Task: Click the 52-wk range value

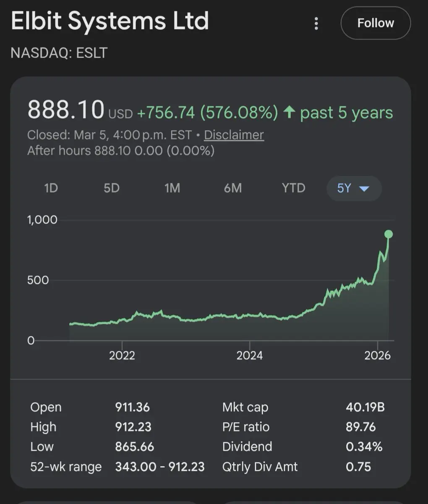Action: click(160, 467)
